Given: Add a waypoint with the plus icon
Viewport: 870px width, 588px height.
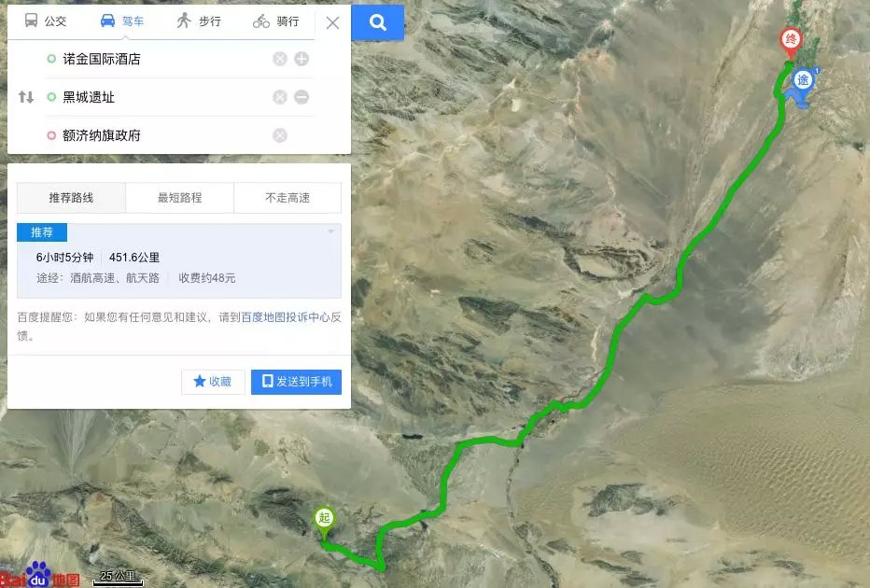Looking at the screenshot, I should [x=302, y=59].
